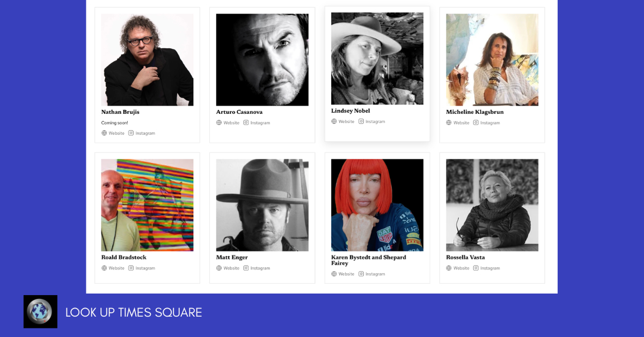This screenshot has height=337, width=644.
Task: Click Instagram icon under Nathan Brujis
Action: point(131,133)
